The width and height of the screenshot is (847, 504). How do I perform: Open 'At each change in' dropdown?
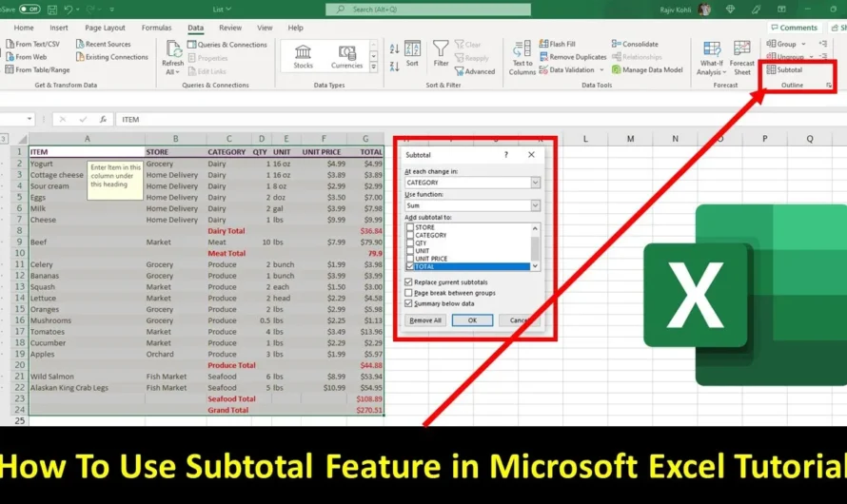[535, 183]
